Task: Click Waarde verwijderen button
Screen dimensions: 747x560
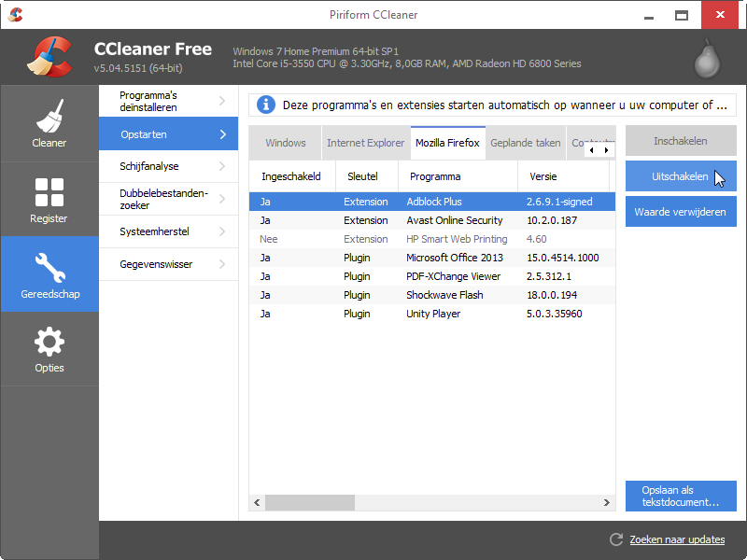Action: click(681, 212)
